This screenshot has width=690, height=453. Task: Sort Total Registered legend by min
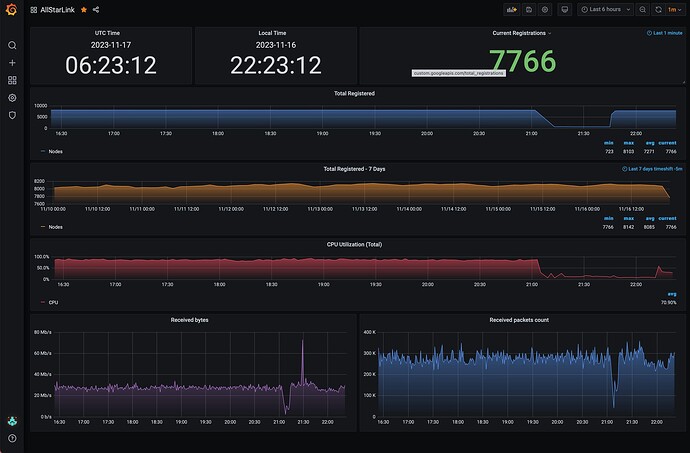coord(609,143)
